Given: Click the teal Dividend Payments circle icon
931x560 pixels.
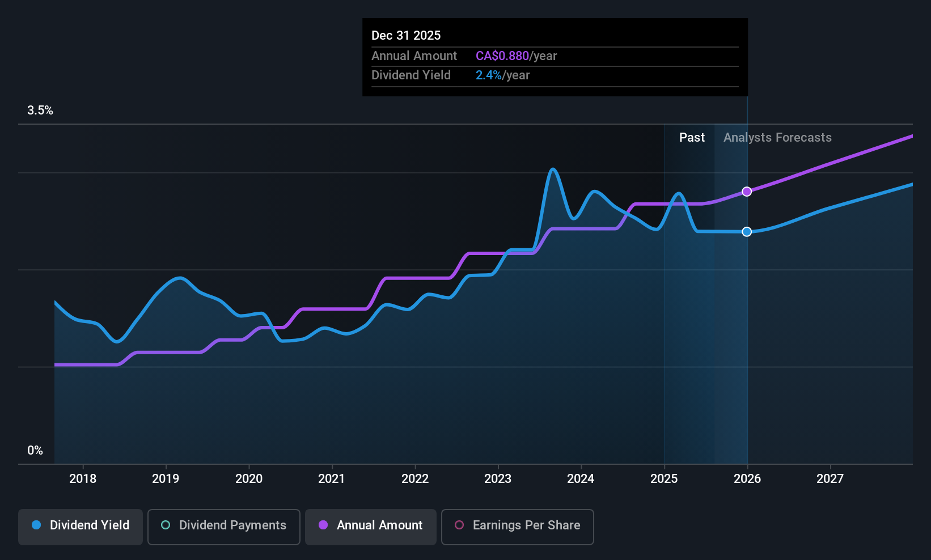Looking at the screenshot, I should tap(165, 525).
